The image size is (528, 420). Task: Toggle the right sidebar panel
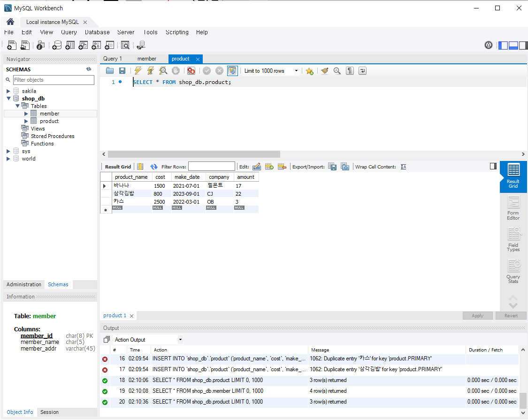coord(523,46)
